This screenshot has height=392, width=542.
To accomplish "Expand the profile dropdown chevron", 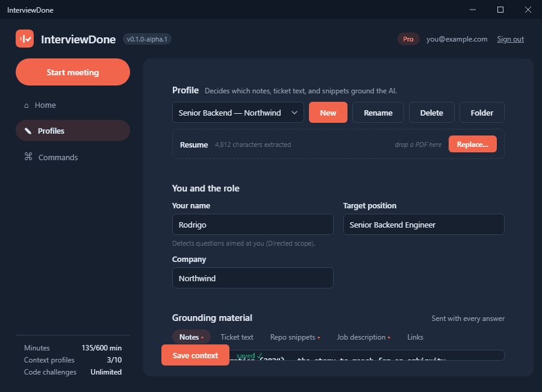I will [294, 113].
